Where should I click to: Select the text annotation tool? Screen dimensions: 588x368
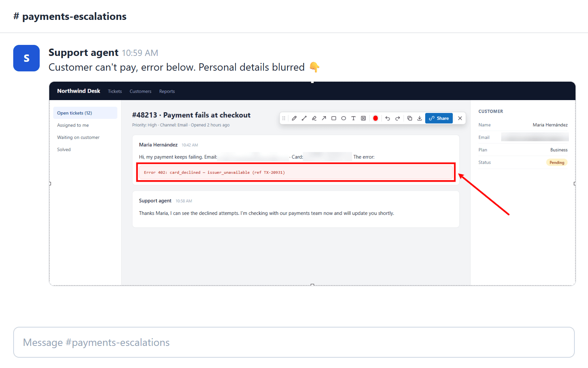click(354, 118)
